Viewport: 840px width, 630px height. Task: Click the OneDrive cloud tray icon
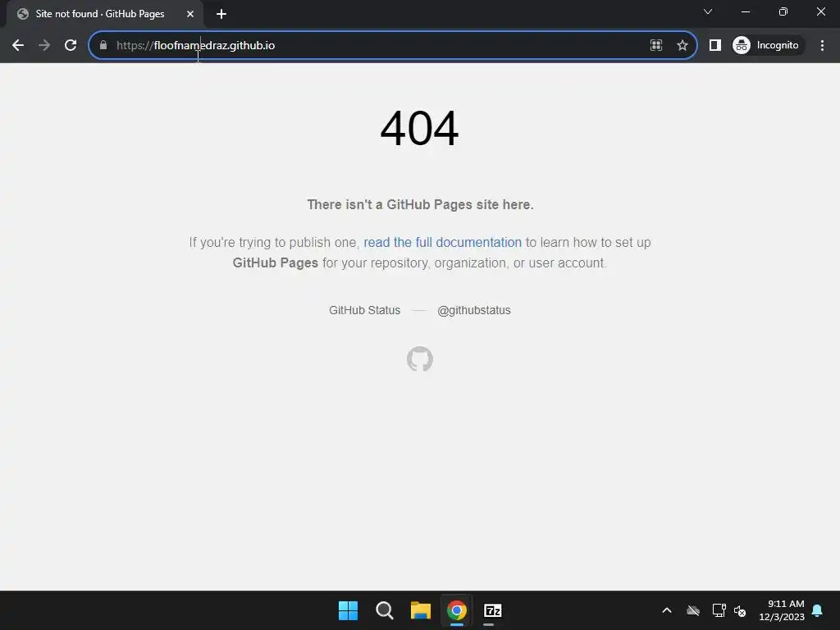693,610
